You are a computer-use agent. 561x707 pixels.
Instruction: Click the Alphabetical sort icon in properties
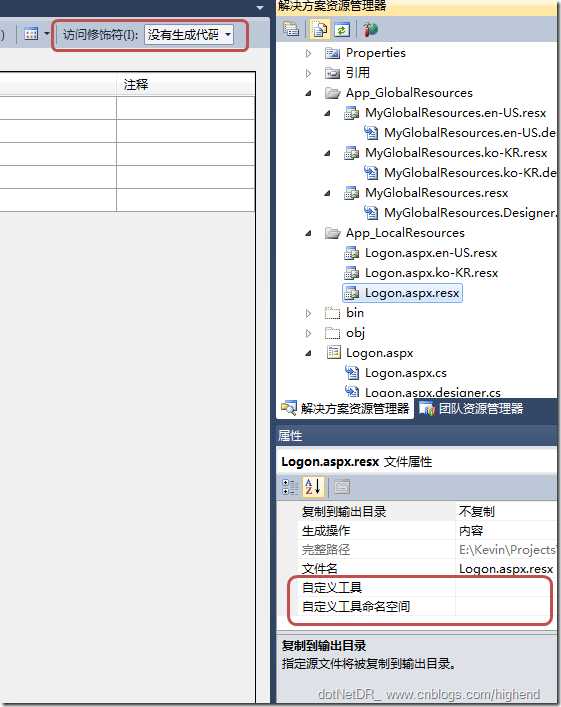(313, 487)
